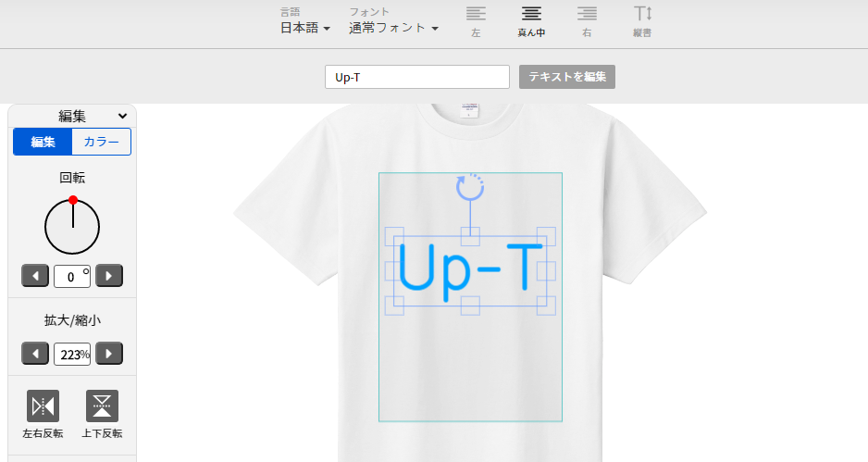
Task: Click the bottom-center resize handle of text box
Action: coord(470,306)
